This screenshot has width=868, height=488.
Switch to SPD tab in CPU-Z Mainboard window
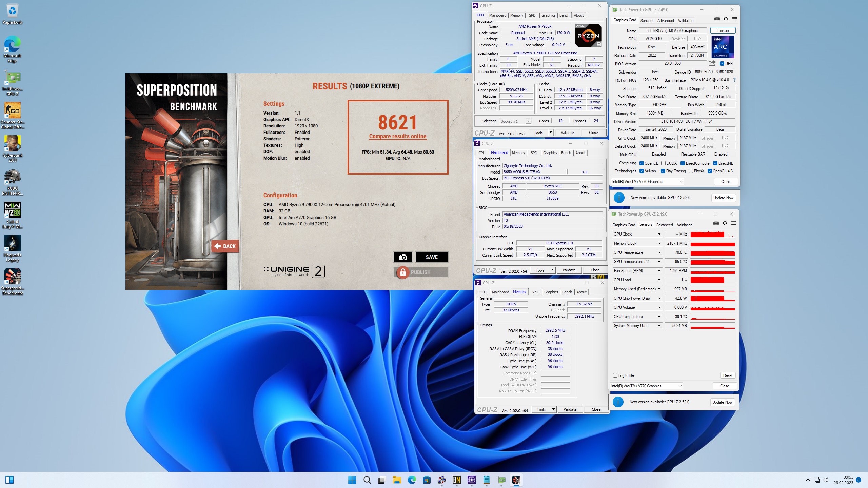534,153
